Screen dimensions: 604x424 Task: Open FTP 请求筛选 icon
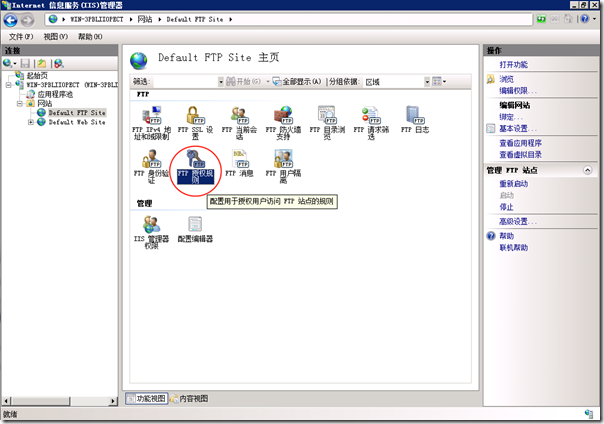(371, 122)
